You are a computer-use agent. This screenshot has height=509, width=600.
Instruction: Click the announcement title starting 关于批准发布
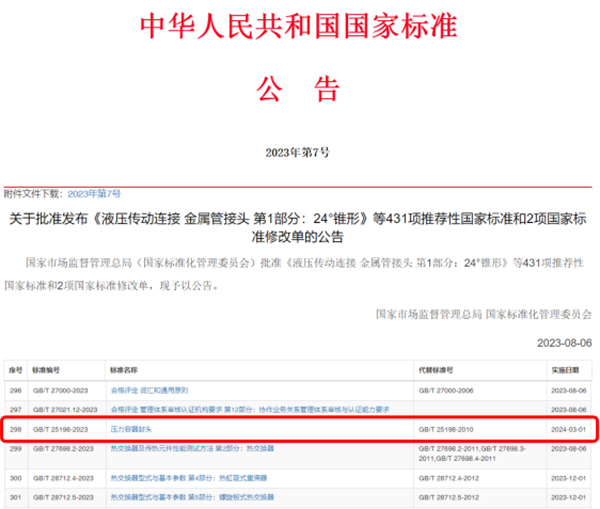tap(300, 225)
